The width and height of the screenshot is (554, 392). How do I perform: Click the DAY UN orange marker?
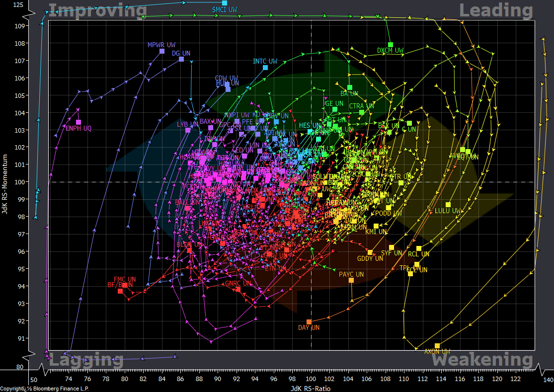309,322
